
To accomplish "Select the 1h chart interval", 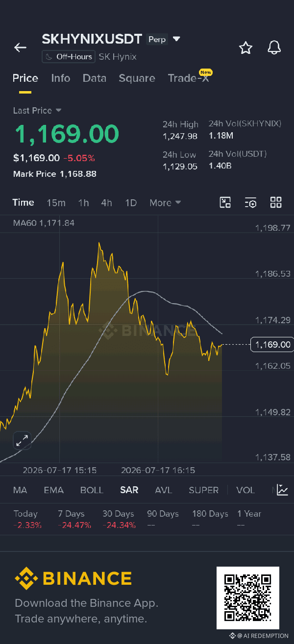I will [83, 203].
